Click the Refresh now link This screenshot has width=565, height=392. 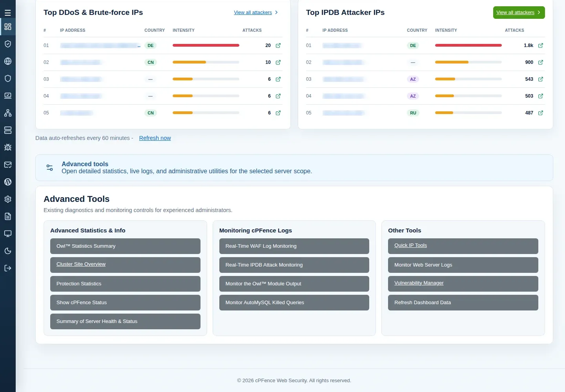pyautogui.click(x=155, y=138)
